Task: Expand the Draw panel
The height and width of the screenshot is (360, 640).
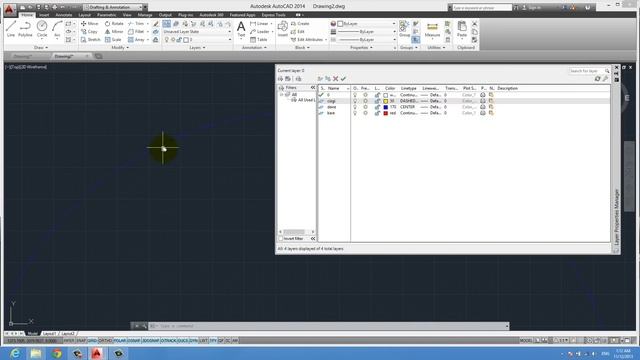Action: (x=40, y=48)
